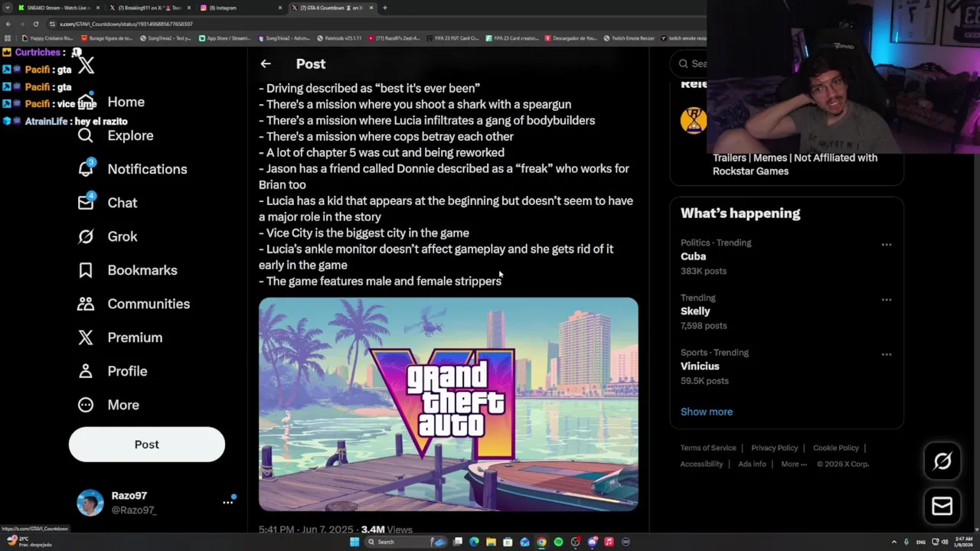Screen dimensions: 980x551
Task: Open Cookie Policy link
Action: click(x=836, y=448)
